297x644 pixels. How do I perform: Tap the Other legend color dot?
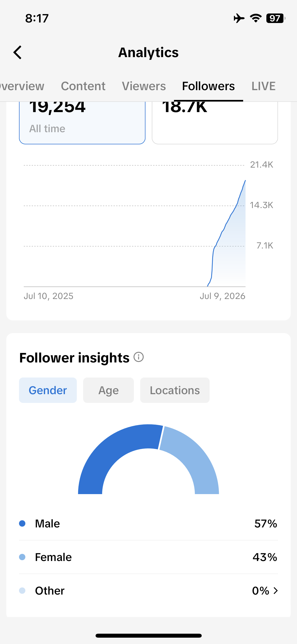[22, 591]
